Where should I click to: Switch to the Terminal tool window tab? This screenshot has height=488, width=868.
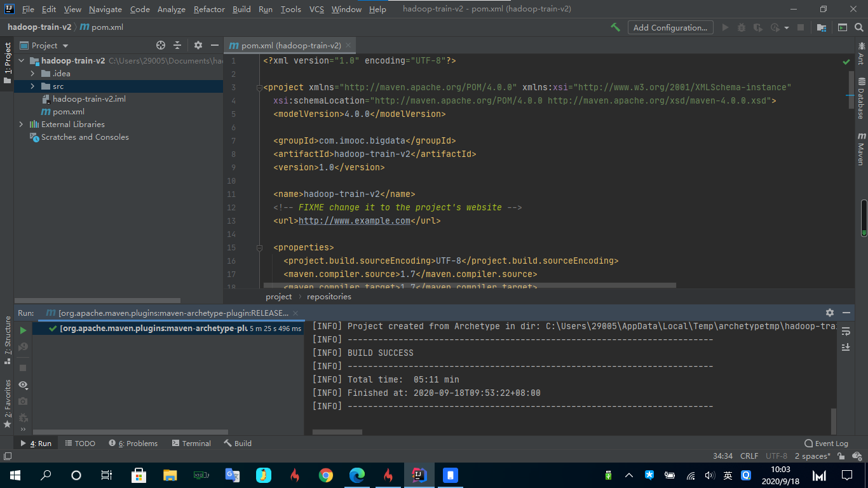click(191, 444)
